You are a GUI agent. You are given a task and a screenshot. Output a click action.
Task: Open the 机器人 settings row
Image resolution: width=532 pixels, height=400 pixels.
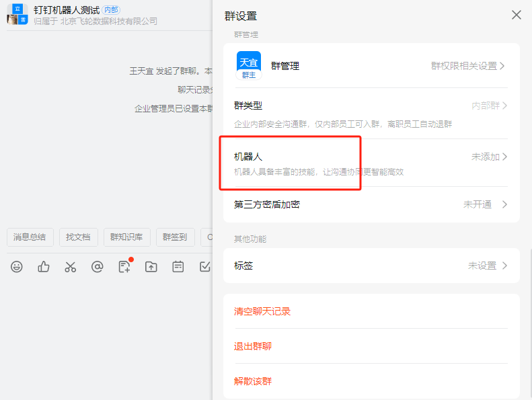coord(371,163)
